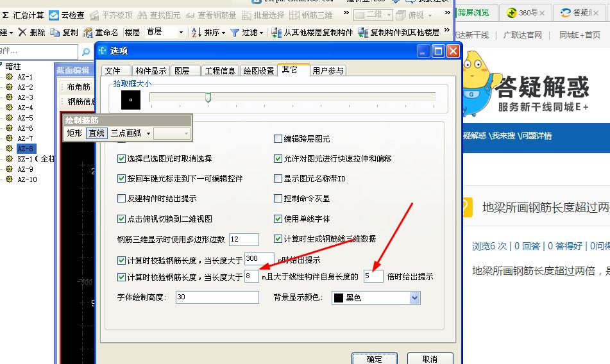The image size is (610, 364).
Task: Select the AZ-8 tree item
Action: click(26, 149)
